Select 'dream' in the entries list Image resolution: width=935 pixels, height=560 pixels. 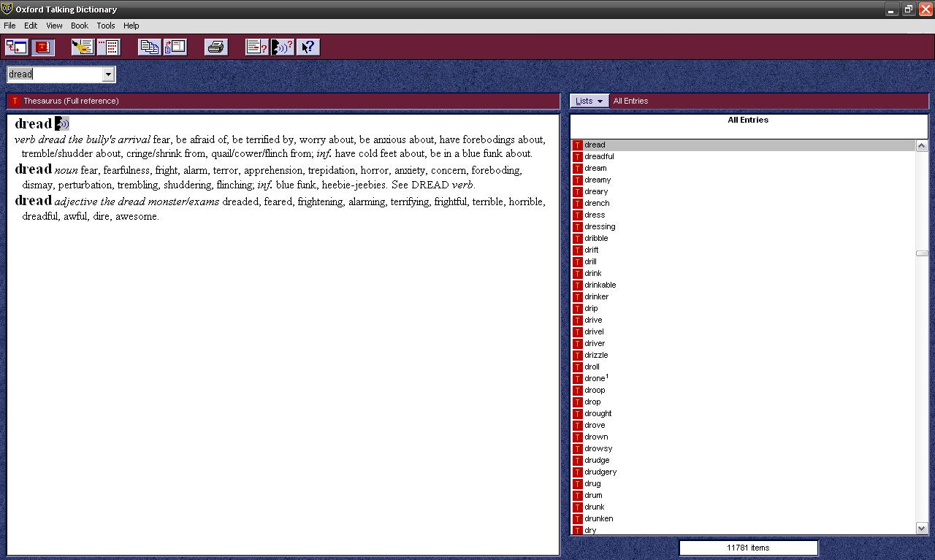click(x=595, y=168)
